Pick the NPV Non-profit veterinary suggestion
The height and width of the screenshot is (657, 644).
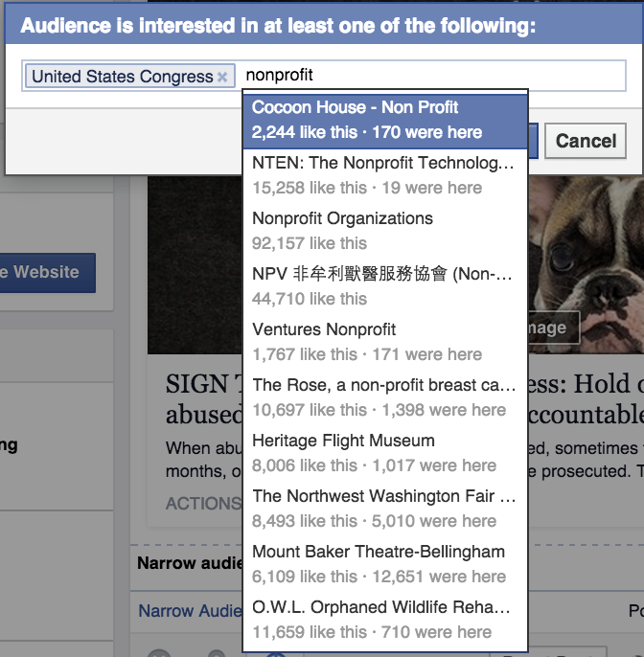click(385, 286)
